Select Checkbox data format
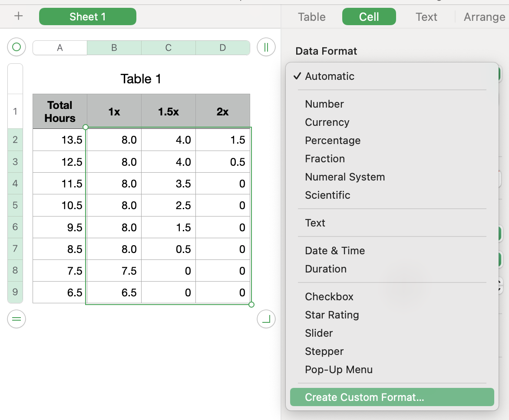Image resolution: width=509 pixels, height=420 pixels. (x=329, y=297)
